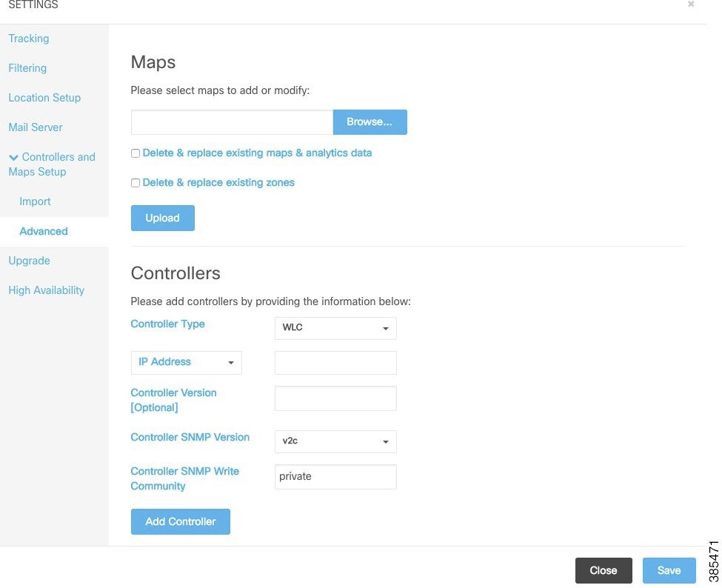Open the Controller Type dropdown

click(335, 328)
